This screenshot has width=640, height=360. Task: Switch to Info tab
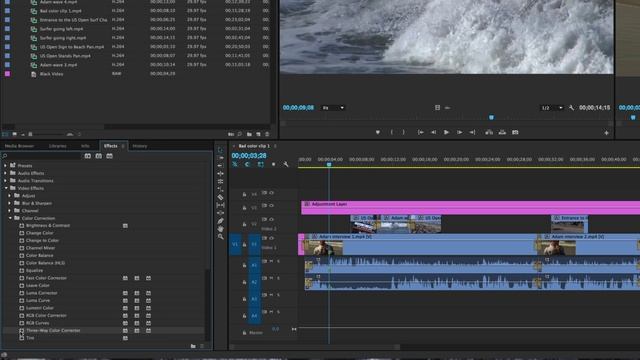[x=85, y=146]
